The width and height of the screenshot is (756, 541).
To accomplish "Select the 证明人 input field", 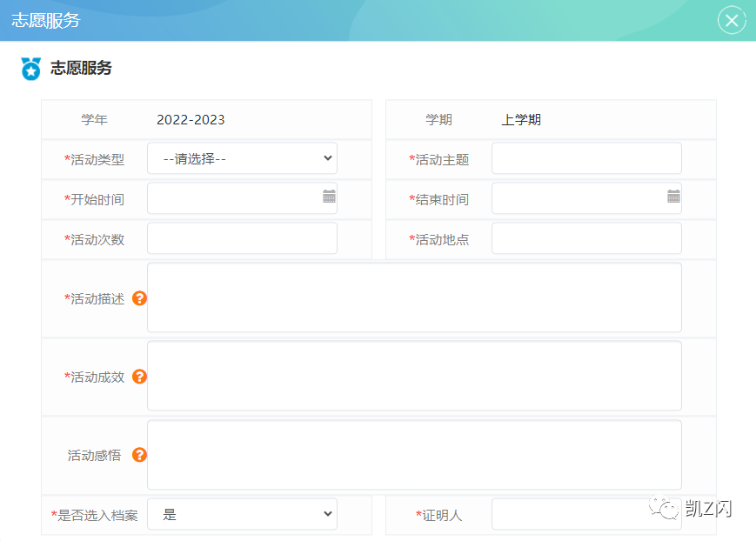I will click(x=586, y=514).
